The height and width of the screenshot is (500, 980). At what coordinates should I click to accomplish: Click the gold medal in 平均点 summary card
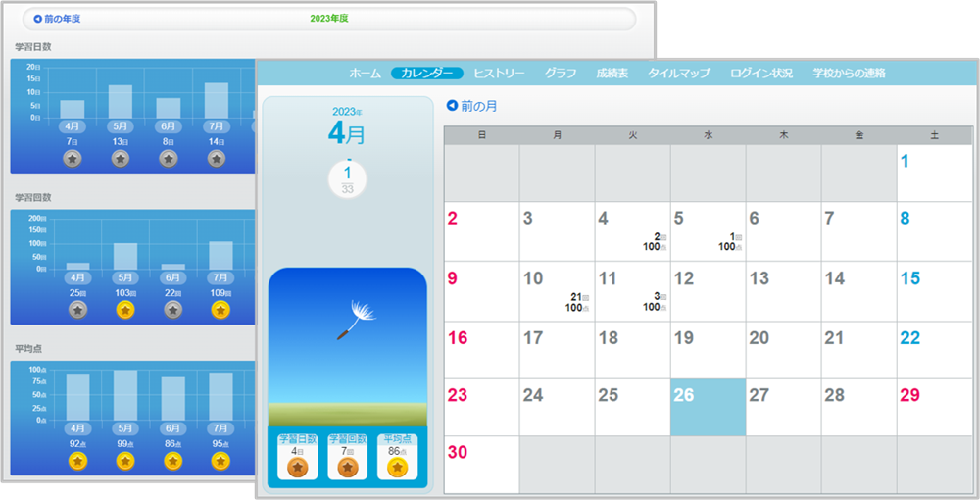(397, 468)
